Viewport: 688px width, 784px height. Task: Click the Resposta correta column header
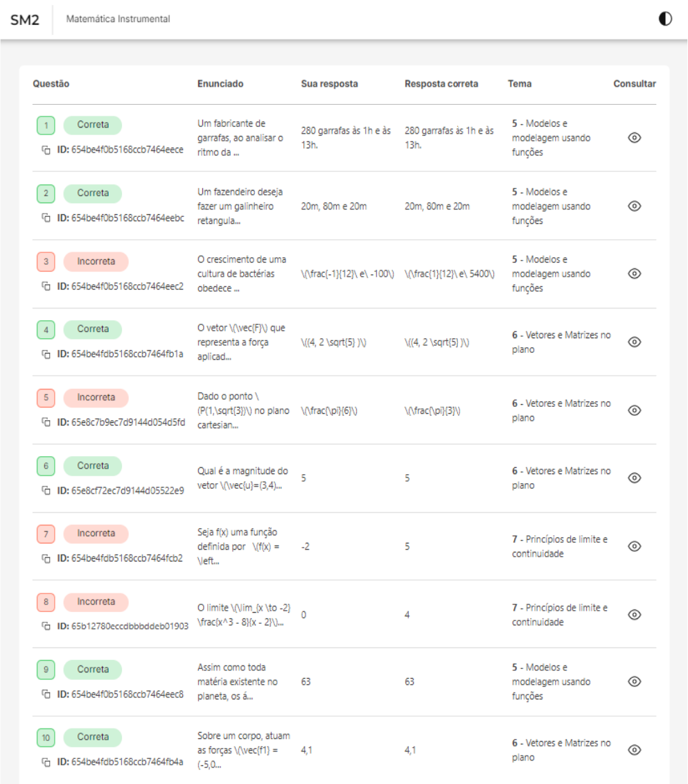tap(441, 84)
